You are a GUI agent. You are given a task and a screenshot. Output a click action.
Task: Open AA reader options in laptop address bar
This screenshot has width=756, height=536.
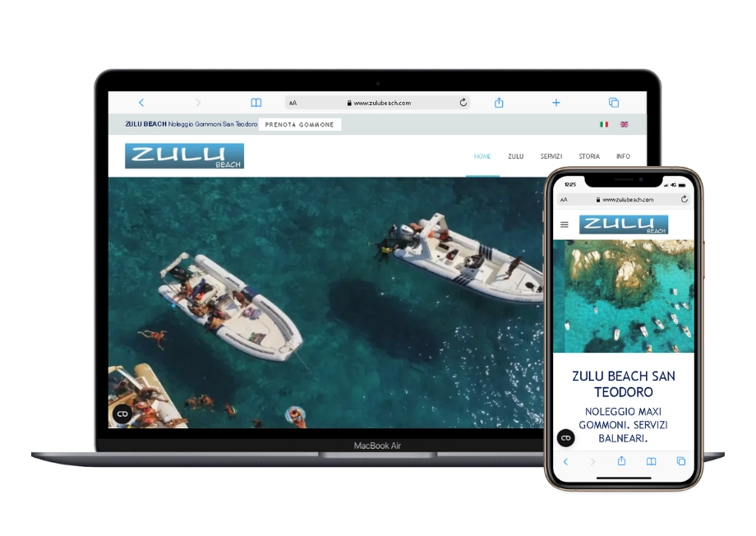pyautogui.click(x=293, y=104)
